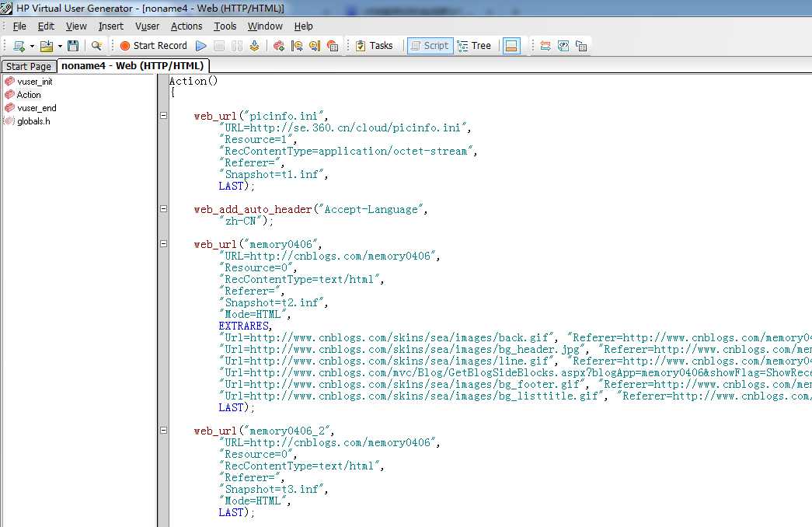Viewport: 812px width, 527px height.
Task: Open the Help menu
Action: tap(304, 26)
